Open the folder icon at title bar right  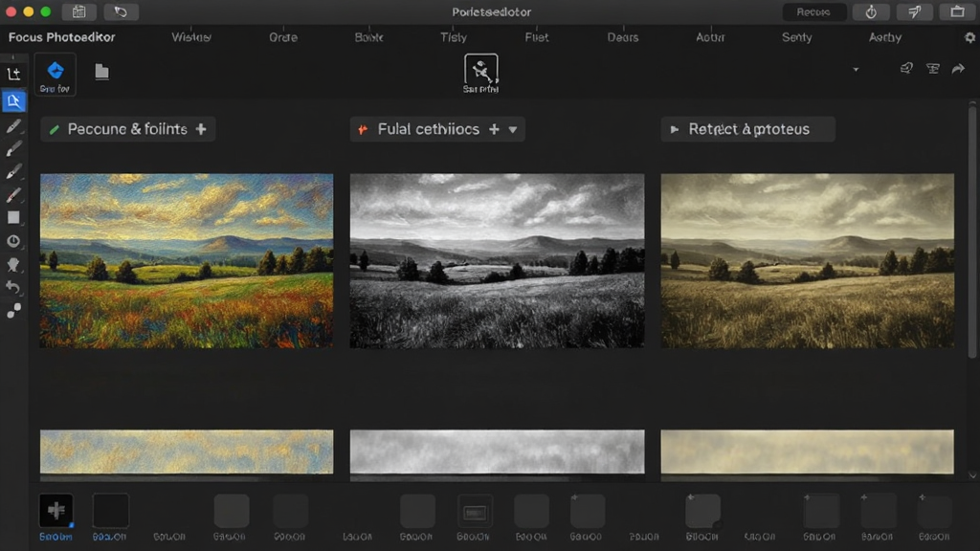[957, 11]
